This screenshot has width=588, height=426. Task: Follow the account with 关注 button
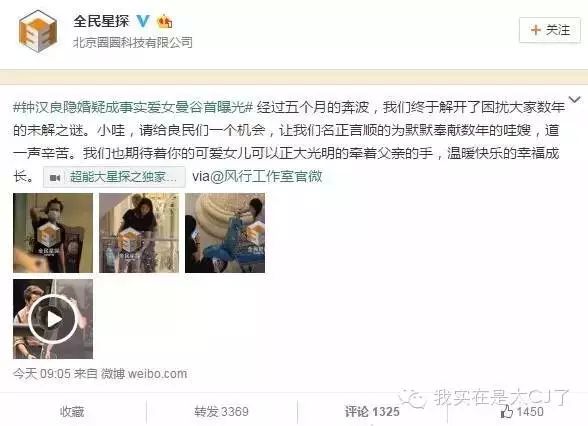coord(550,30)
